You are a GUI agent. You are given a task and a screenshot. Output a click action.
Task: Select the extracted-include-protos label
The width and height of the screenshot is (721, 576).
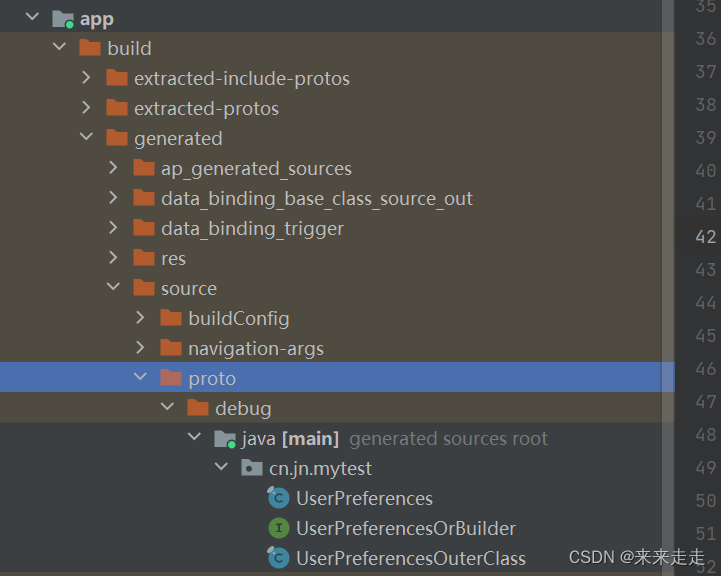(x=242, y=79)
